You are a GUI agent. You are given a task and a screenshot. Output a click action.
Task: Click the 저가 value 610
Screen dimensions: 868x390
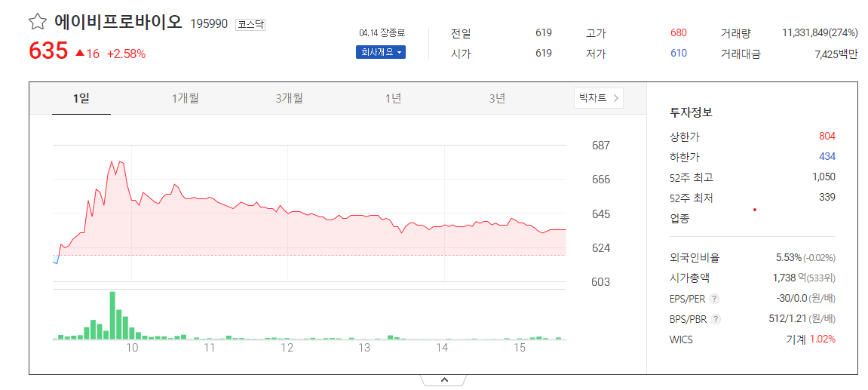coord(678,53)
